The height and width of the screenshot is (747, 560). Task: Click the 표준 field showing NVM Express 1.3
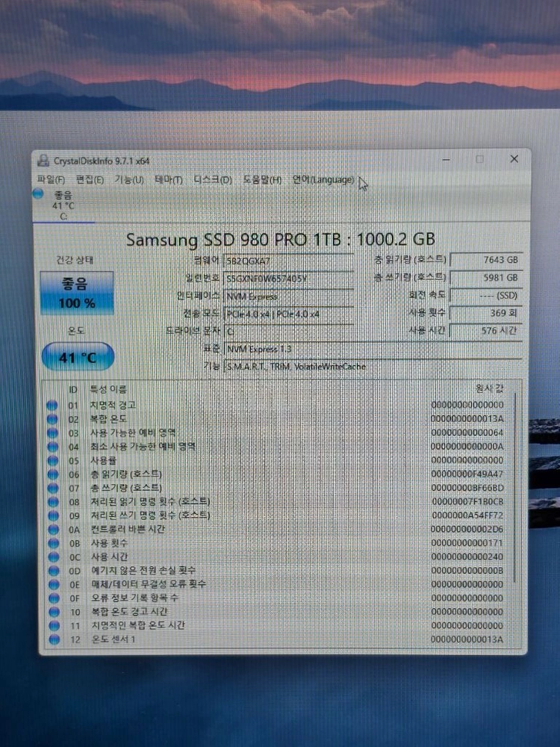coord(373,349)
